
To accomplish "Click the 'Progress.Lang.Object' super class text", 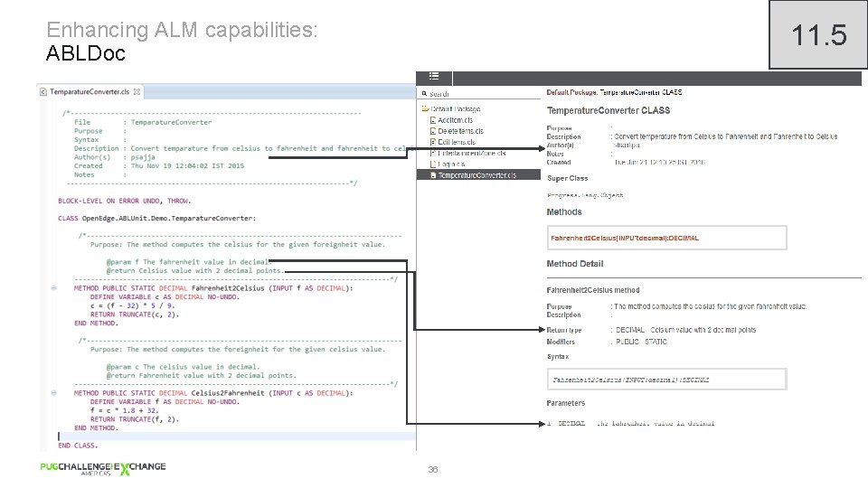I will tap(585, 195).
